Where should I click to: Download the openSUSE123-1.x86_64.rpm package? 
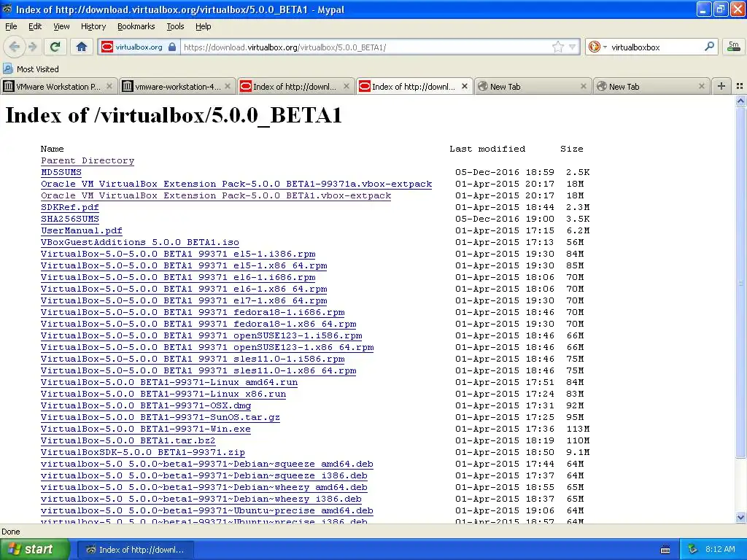207,347
